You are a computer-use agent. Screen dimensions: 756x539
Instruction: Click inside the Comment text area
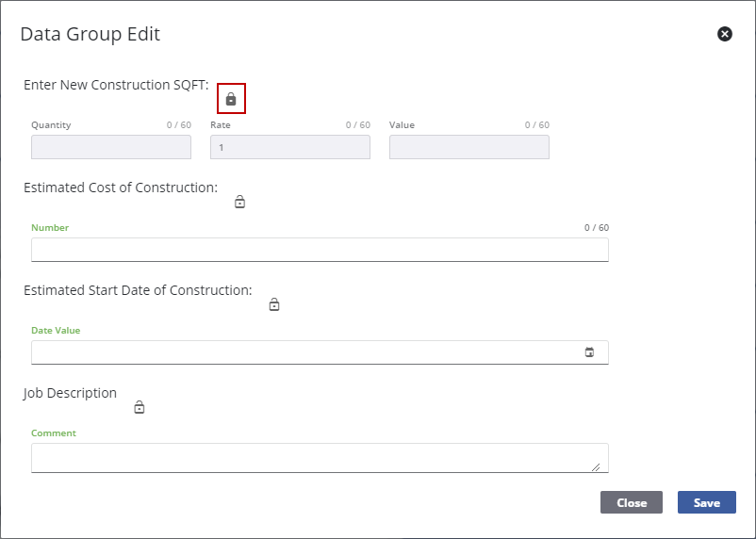(311, 457)
